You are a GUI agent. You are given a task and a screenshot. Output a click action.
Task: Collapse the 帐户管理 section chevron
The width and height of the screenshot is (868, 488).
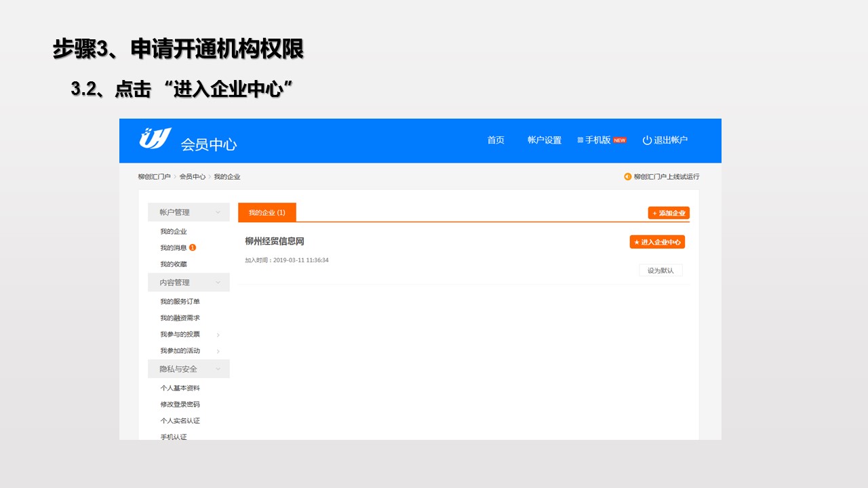click(x=218, y=212)
